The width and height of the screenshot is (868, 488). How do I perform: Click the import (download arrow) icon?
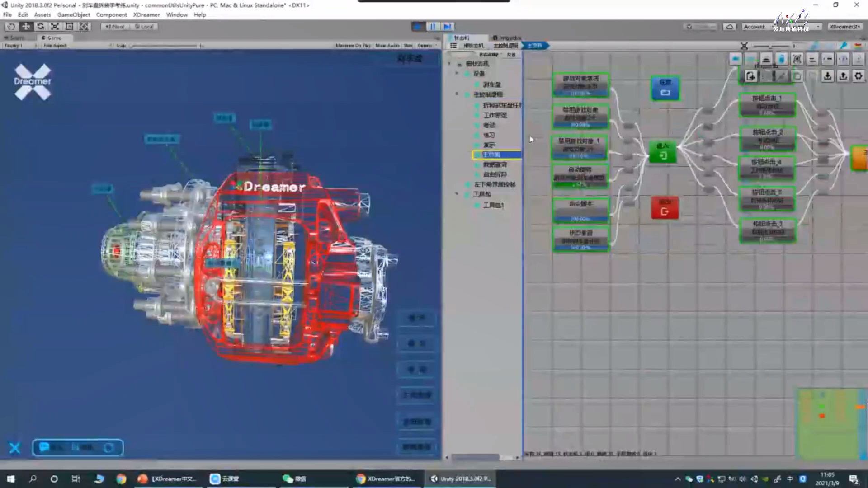pyautogui.click(x=828, y=76)
